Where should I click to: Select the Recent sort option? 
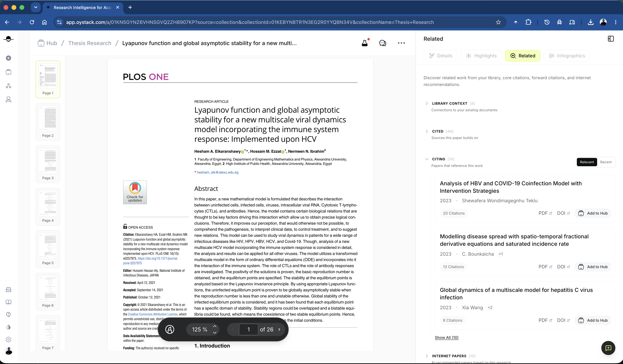[606, 162]
